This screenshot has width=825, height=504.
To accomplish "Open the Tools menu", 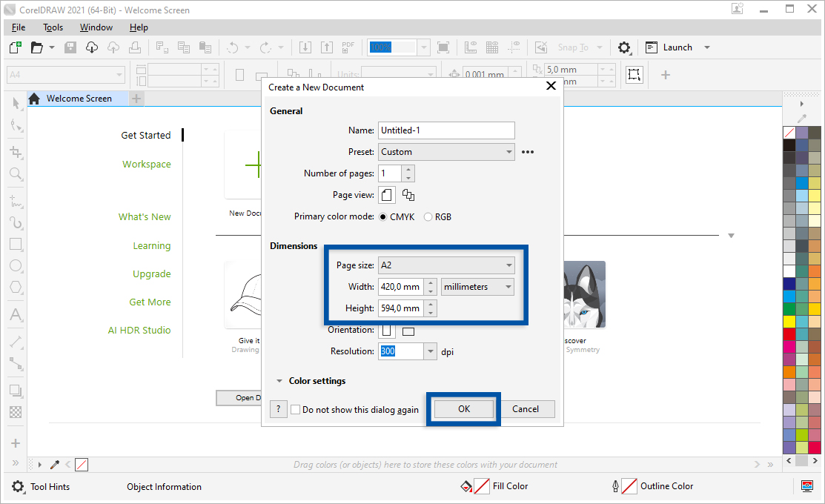I will pos(52,27).
